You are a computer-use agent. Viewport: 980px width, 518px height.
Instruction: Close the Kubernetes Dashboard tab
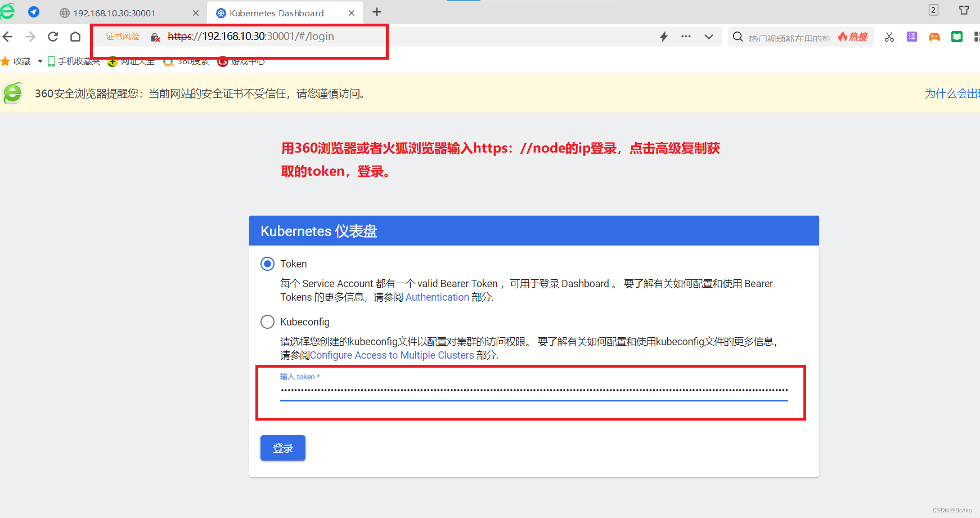coord(352,13)
